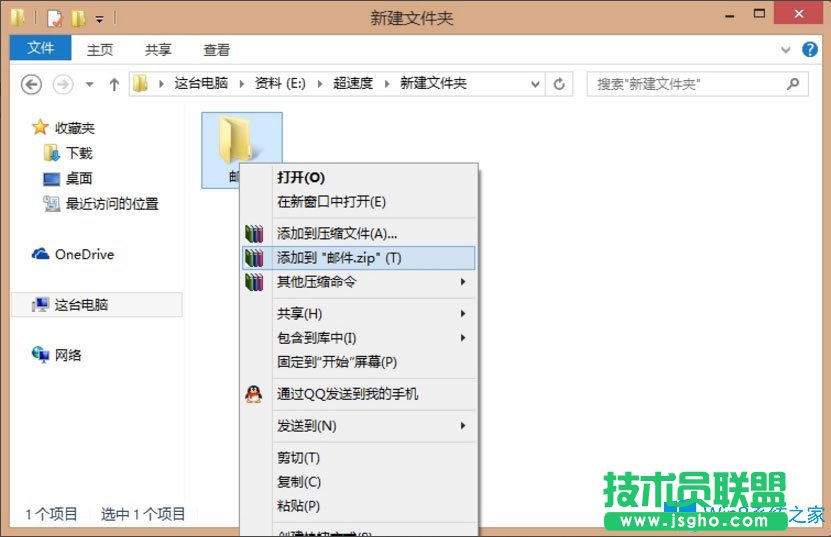This screenshot has height=537, width=831.
Task: Select the folder thumbnail in file area
Action: [x=242, y=150]
